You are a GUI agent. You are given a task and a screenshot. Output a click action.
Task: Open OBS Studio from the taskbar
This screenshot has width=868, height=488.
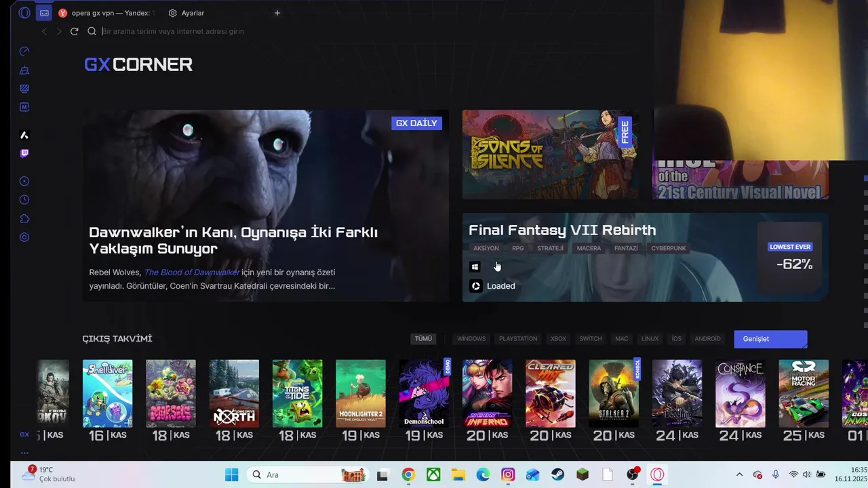point(632,475)
